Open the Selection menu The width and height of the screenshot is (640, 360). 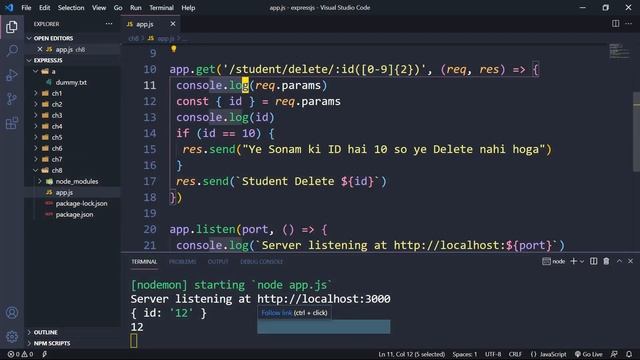(x=71, y=7)
